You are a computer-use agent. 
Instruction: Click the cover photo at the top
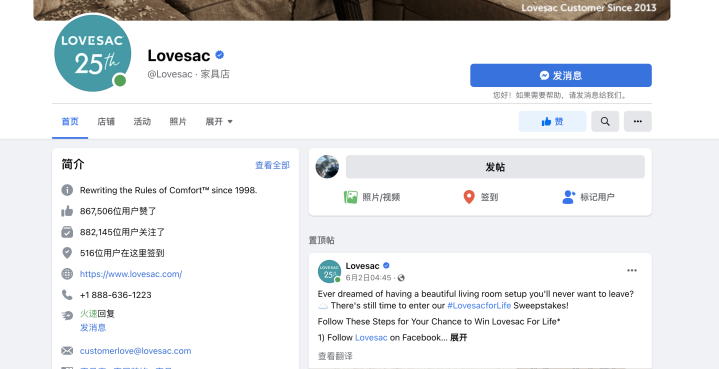[x=352, y=9]
